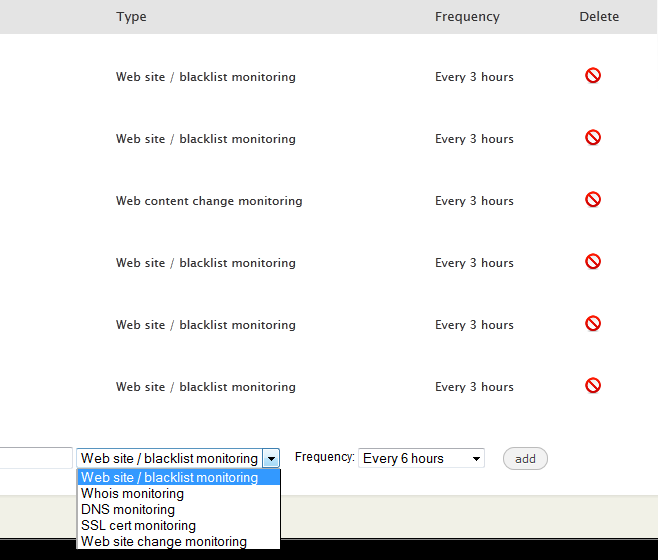Delete the fifth row's blacklist monitor

pos(593,324)
